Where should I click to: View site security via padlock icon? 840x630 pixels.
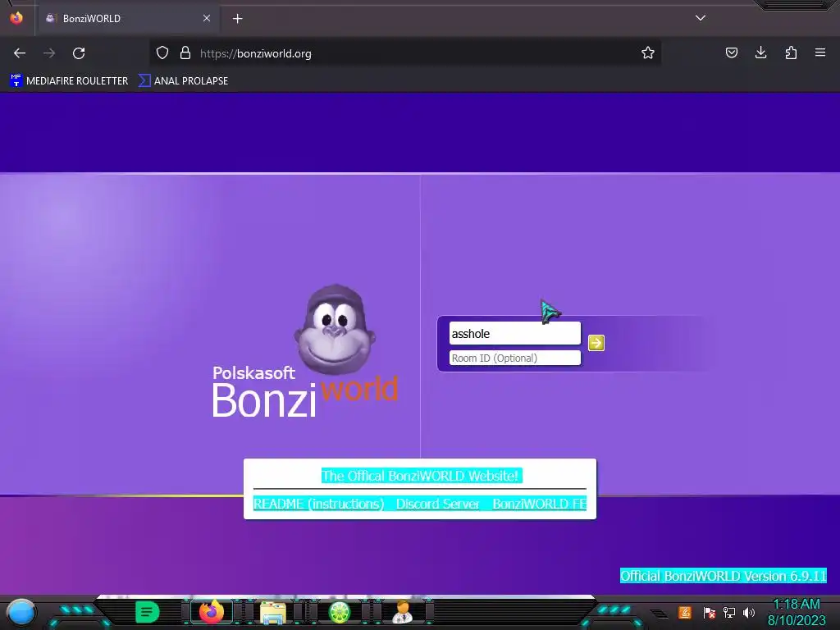(x=185, y=52)
